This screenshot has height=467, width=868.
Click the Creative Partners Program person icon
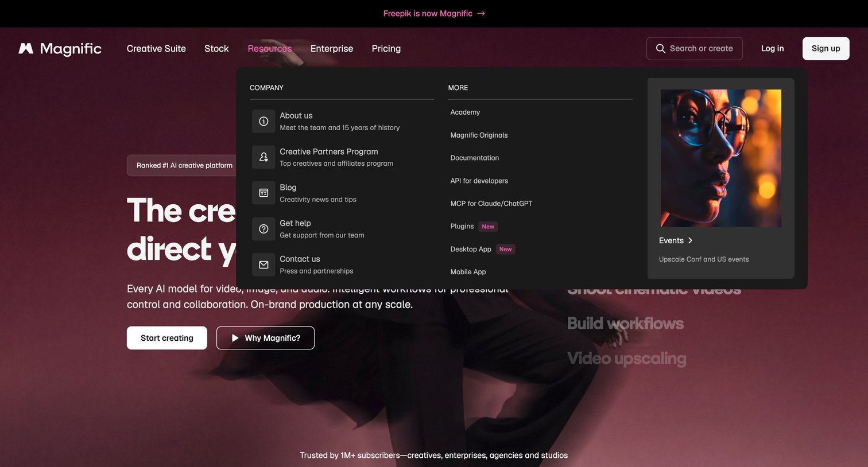coord(263,157)
